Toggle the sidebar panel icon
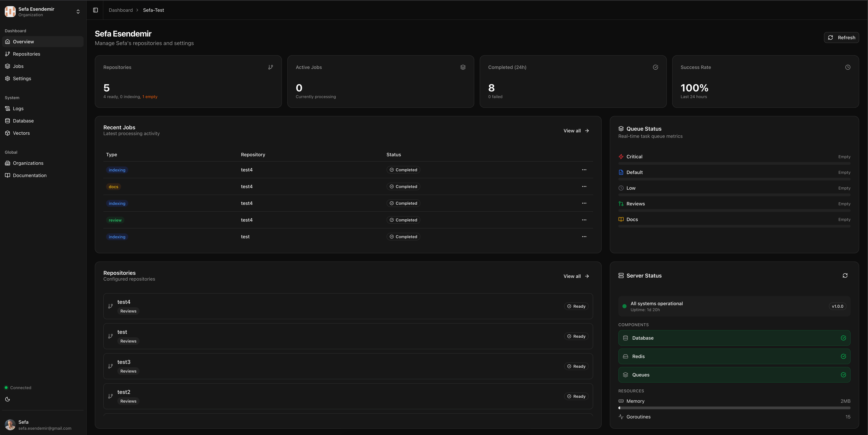This screenshot has height=435, width=868. [95, 10]
